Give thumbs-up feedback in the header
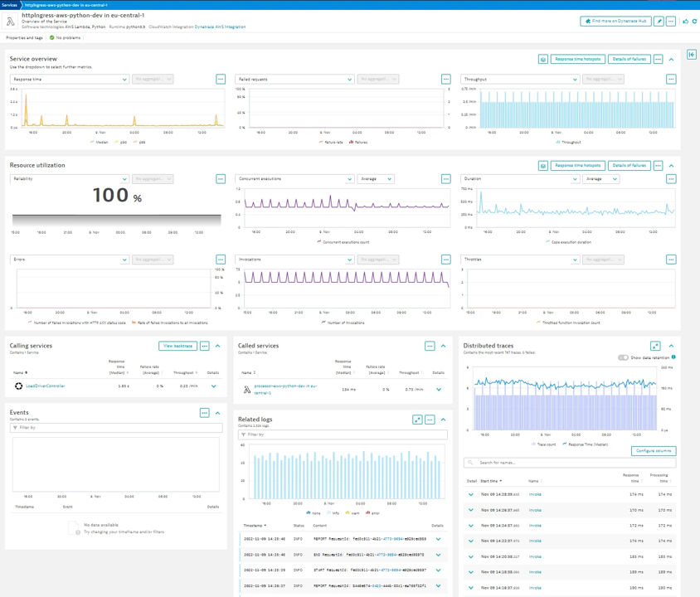This screenshot has width=700, height=597. pos(686,21)
